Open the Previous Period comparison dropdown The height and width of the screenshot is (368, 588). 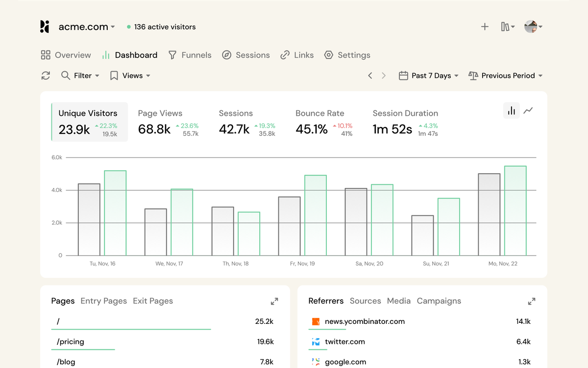[x=506, y=76]
